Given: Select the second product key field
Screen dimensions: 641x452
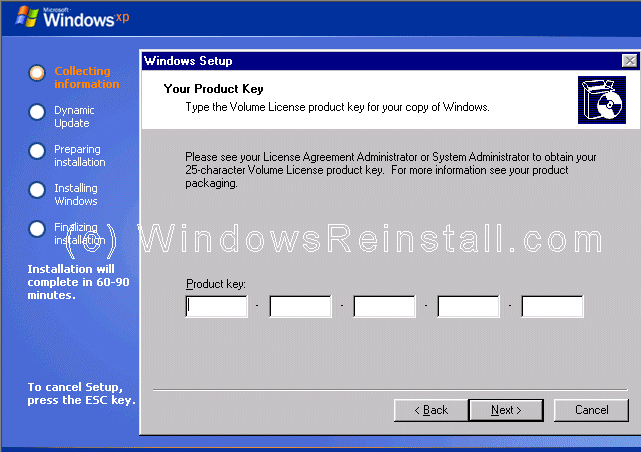Looking at the screenshot, I should (x=300, y=307).
